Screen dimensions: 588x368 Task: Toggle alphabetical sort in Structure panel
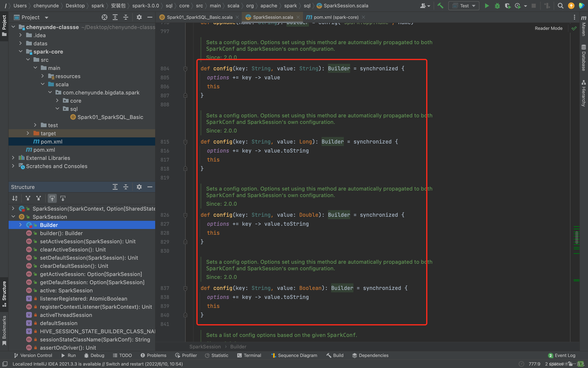pos(14,198)
